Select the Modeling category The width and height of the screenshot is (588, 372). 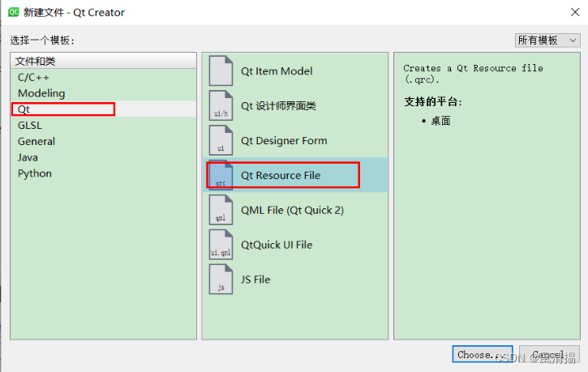103,93
